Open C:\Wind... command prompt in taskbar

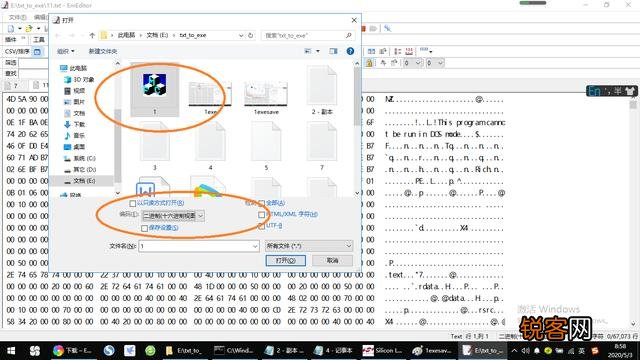[x=234, y=351]
